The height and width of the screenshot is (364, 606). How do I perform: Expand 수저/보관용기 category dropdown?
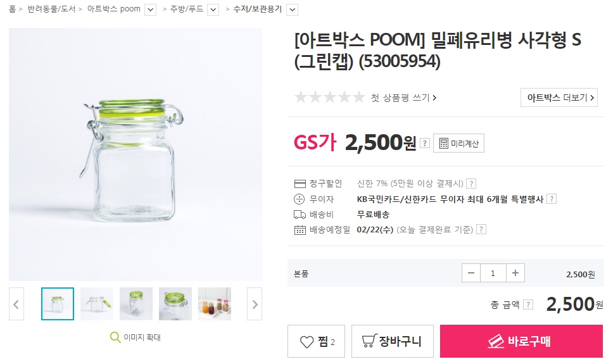coord(292,9)
